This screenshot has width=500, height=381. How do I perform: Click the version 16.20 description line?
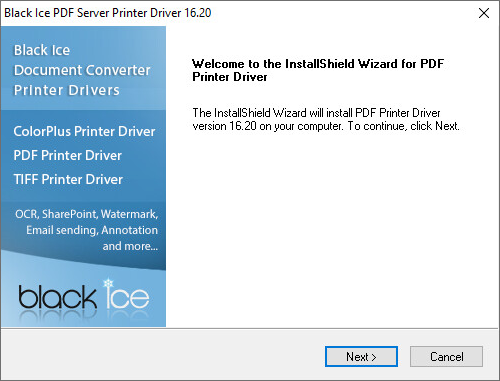pyautogui.click(x=326, y=126)
